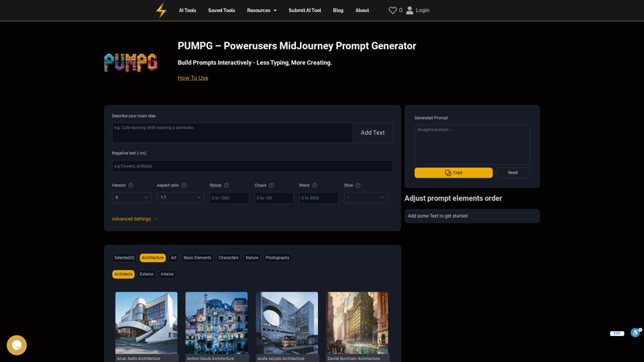
Task: Select the Art category tab
Action: tap(174, 257)
